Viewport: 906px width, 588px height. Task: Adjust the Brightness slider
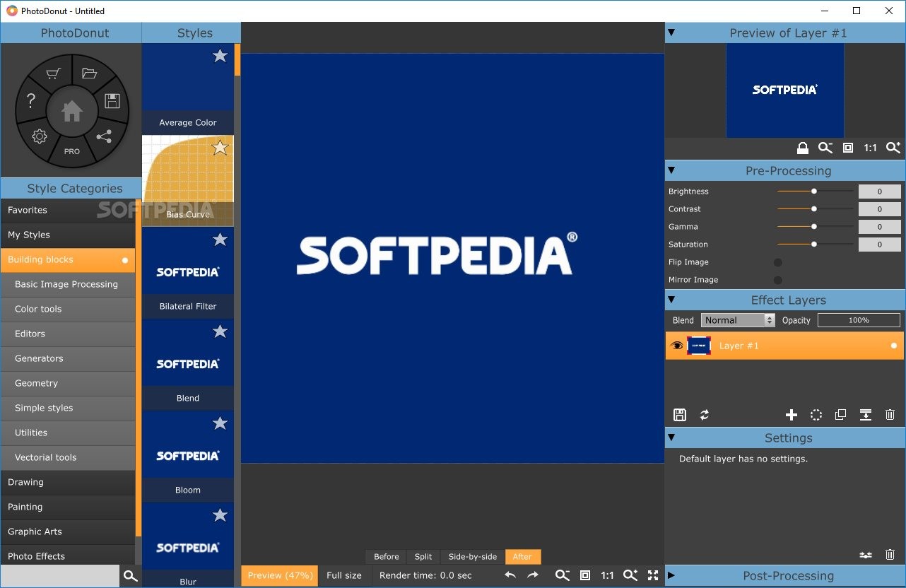pyautogui.click(x=814, y=192)
